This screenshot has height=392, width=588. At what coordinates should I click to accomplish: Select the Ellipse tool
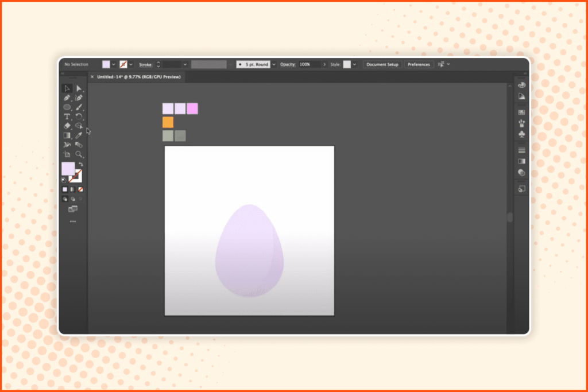coord(67,107)
